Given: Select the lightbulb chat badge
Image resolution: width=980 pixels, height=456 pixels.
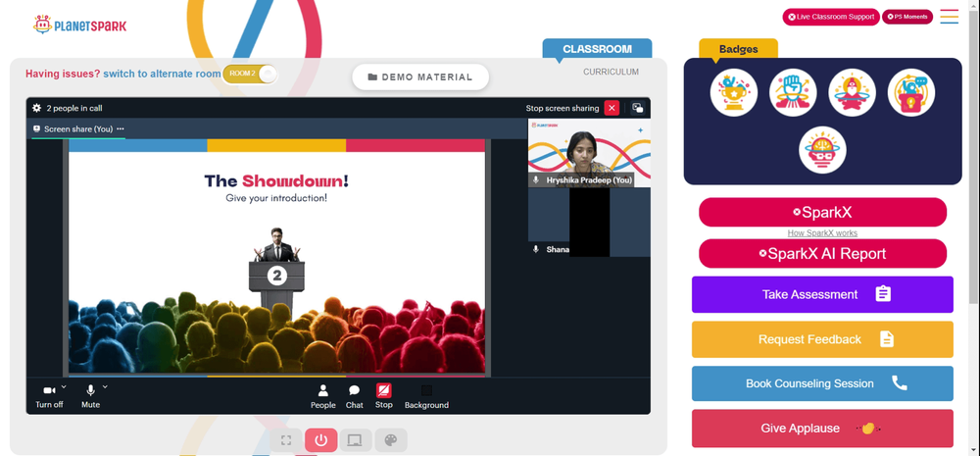Looking at the screenshot, I should tap(911, 92).
